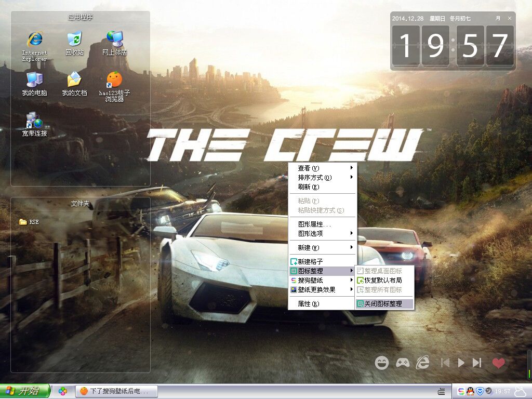The width and height of the screenshot is (532, 399).
Task: Expand the 新建(W) submenu
Action: pyautogui.click(x=322, y=248)
